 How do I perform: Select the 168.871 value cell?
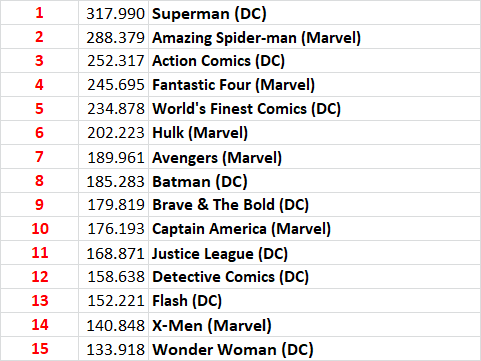[113, 253]
